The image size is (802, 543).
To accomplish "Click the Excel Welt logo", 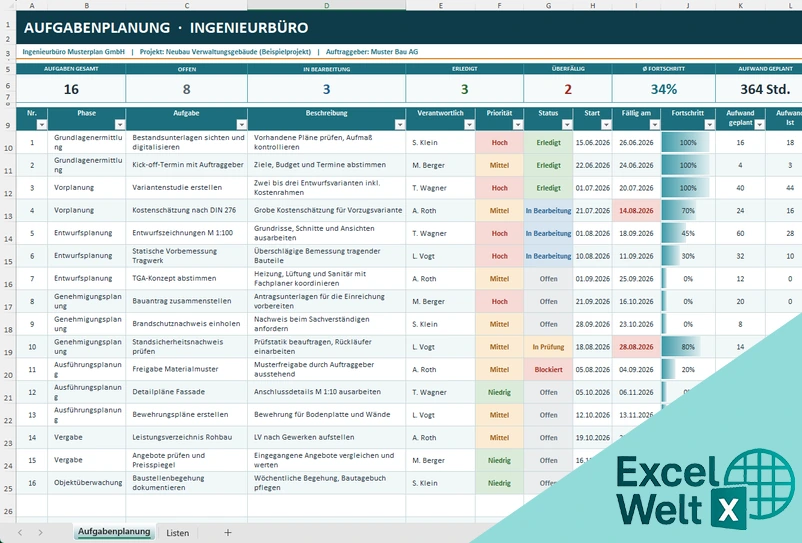I will click(x=706, y=489).
